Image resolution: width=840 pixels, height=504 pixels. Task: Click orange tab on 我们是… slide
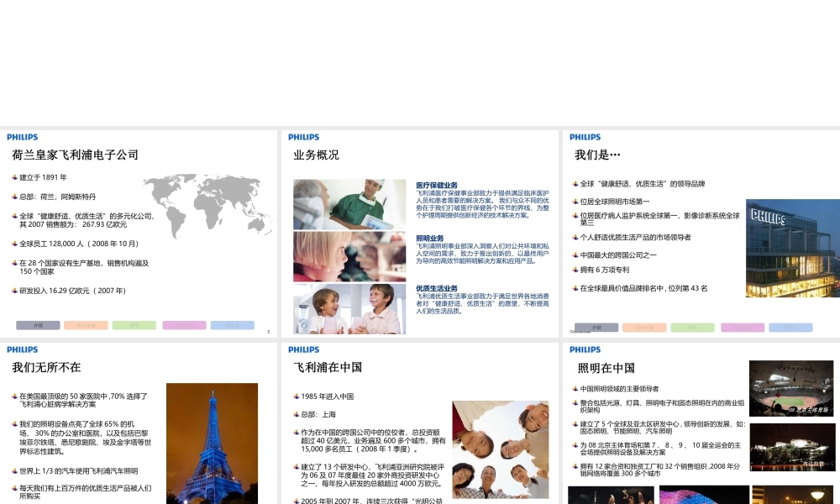[x=644, y=328]
